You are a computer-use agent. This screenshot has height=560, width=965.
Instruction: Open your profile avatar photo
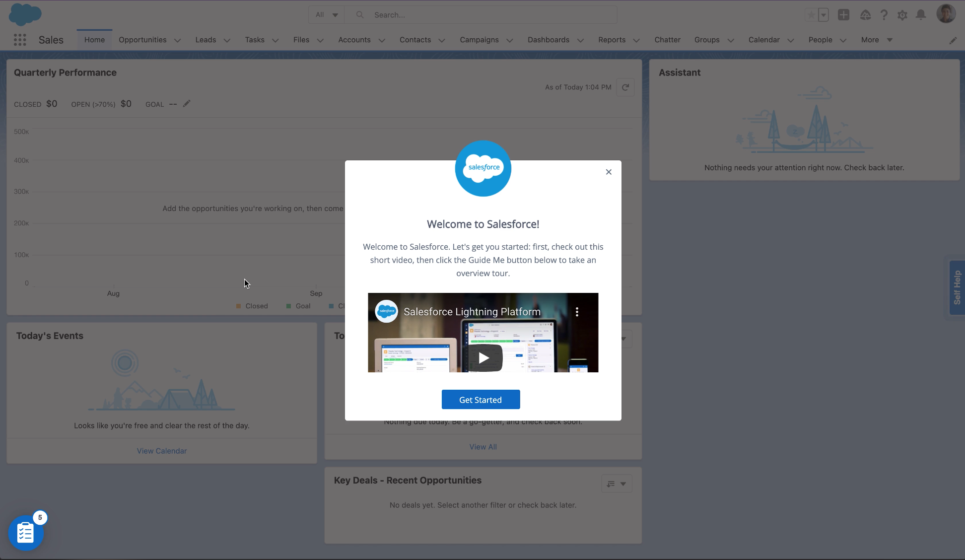[947, 13]
